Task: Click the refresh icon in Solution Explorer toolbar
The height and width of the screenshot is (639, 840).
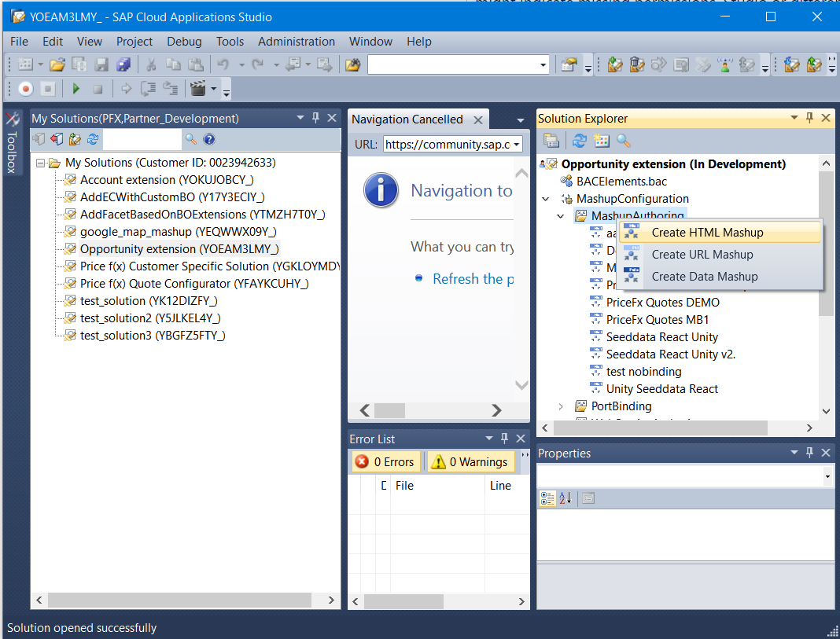Action: (x=580, y=141)
